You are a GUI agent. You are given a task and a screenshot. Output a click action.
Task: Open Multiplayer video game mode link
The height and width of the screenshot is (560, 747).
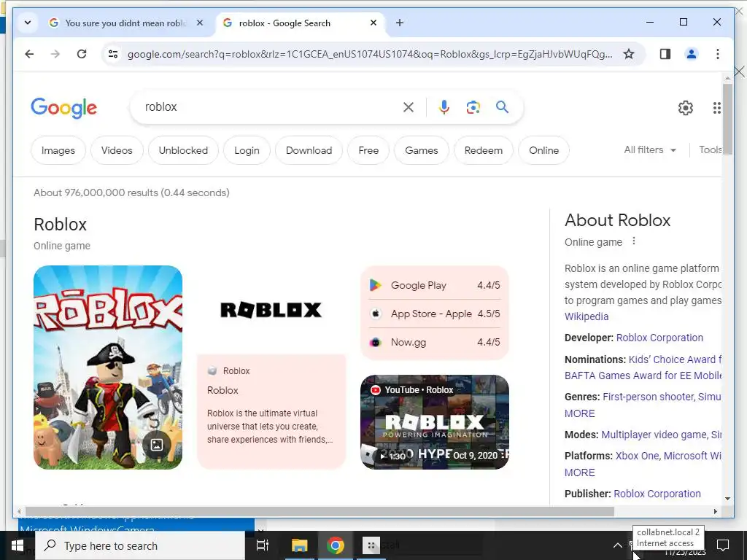tap(654, 435)
